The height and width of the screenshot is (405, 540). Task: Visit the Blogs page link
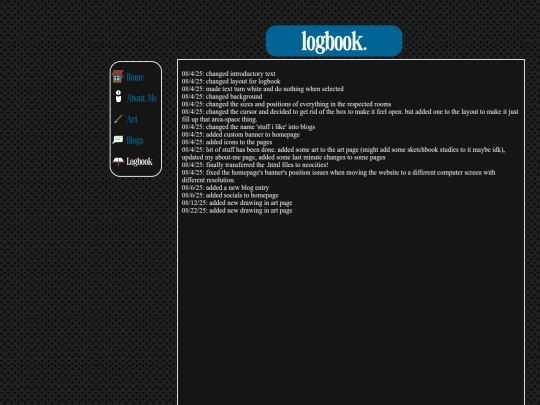(135, 141)
